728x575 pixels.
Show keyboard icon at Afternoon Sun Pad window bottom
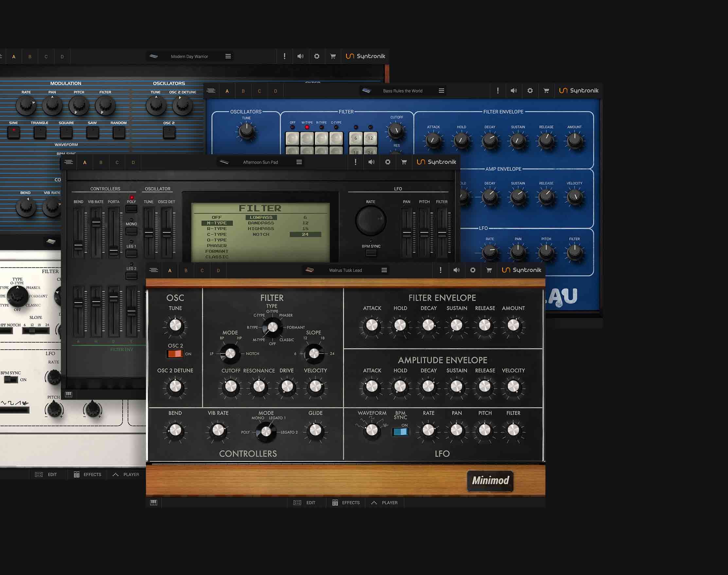[x=69, y=394]
